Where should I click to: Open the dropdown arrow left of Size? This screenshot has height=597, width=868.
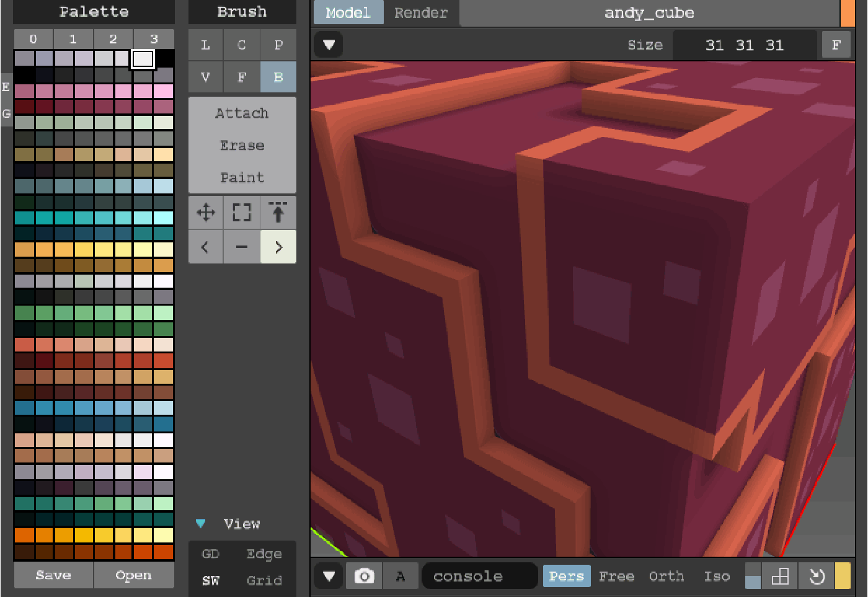(x=329, y=45)
